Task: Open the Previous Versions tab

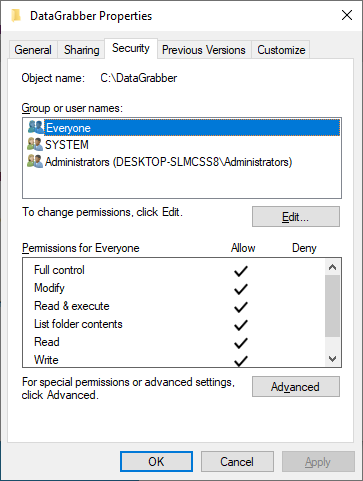Action: (x=204, y=50)
